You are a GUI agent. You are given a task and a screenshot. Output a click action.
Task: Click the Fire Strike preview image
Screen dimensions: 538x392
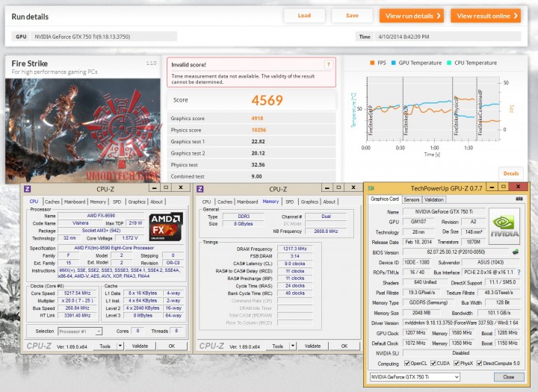point(83,131)
